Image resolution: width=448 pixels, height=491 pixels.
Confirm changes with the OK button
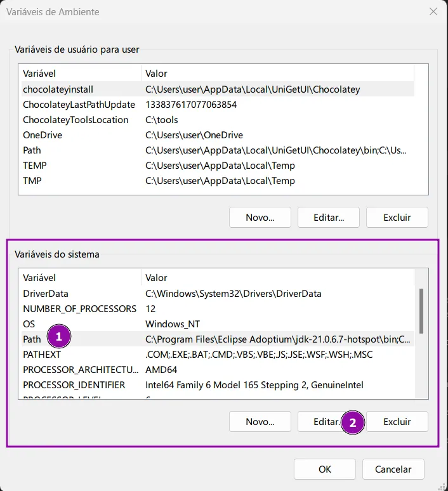[x=324, y=469]
